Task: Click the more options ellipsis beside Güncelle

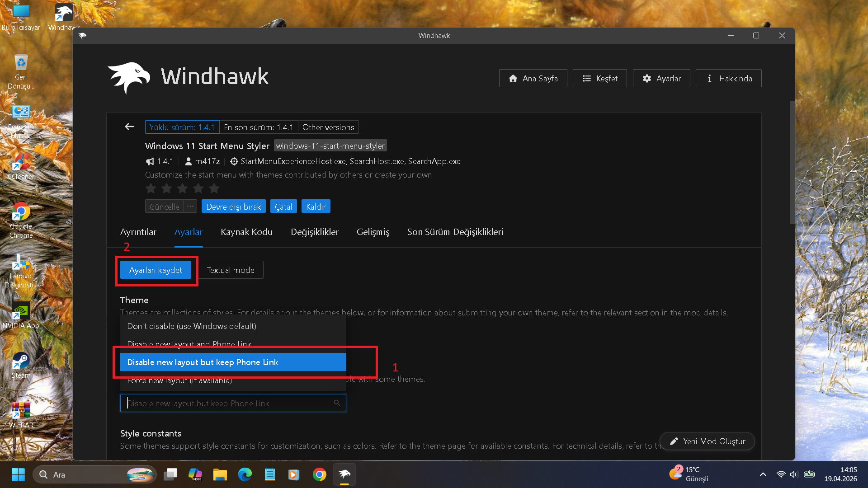Action: coord(190,206)
